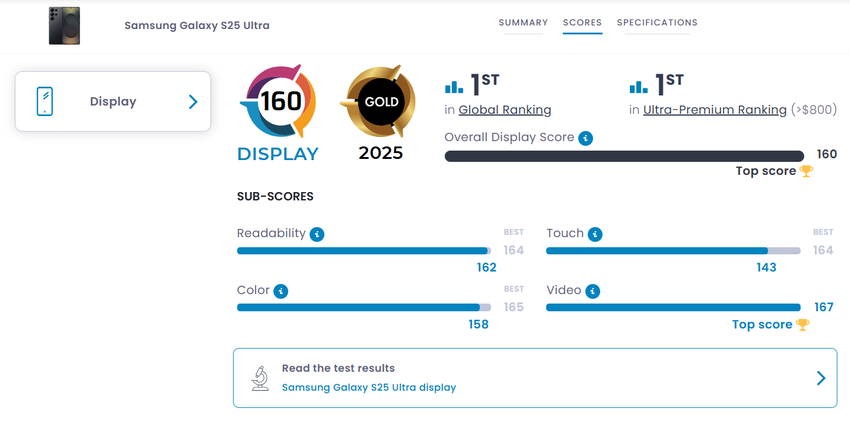
Task: Click the Readability info icon
Action: [x=317, y=234]
